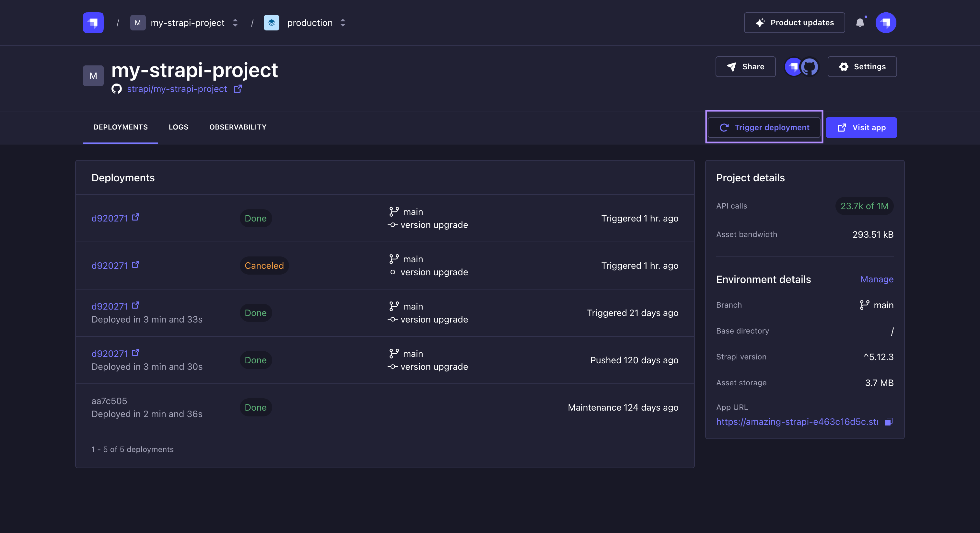
Task: Click 'Triggered 21 days ago' text
Action: [632, 313]
